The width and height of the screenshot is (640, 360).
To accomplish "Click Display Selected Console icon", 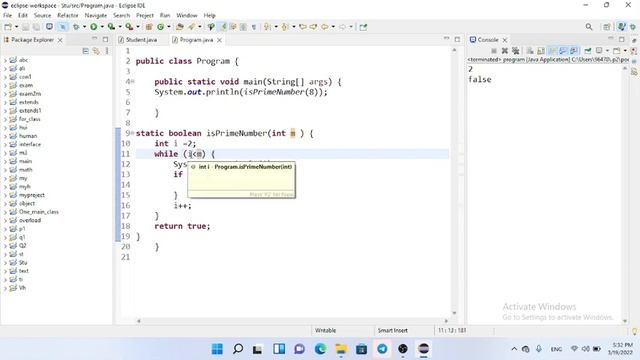I will 599,51.
